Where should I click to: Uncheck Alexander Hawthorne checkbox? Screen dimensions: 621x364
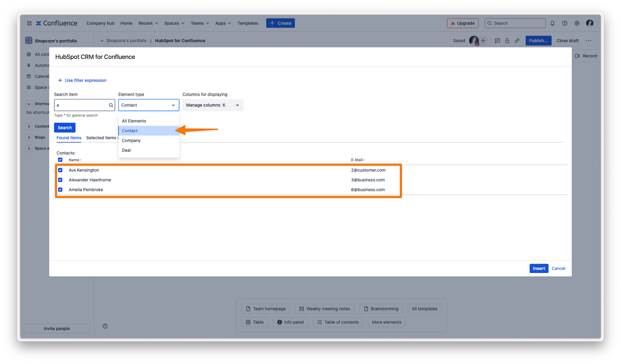click(60, 180)
